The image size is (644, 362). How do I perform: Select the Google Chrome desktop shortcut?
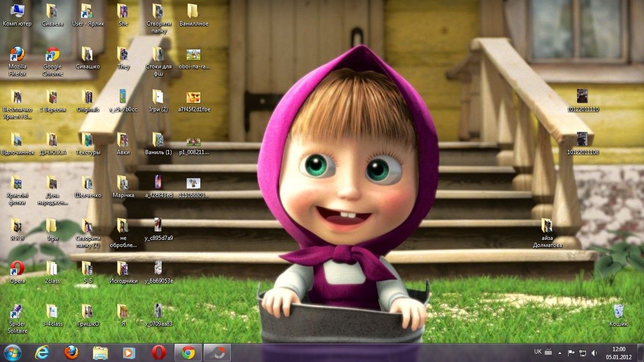pos(52,54)
